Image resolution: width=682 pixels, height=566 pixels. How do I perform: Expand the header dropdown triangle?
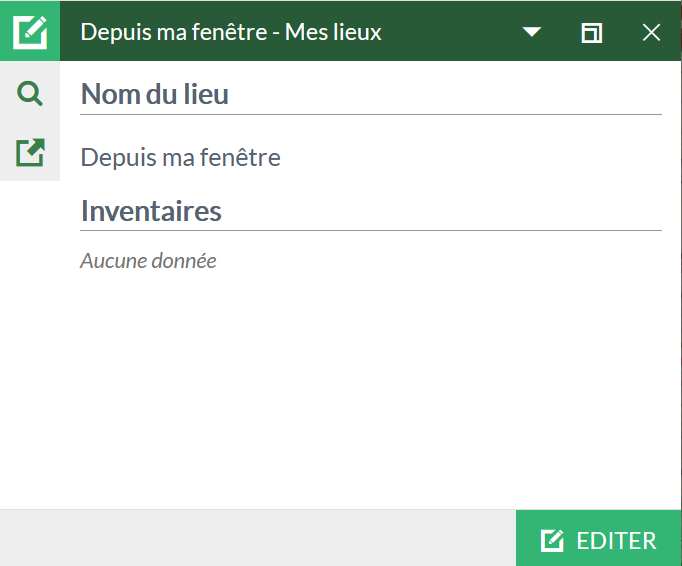(x=532, y=32)
